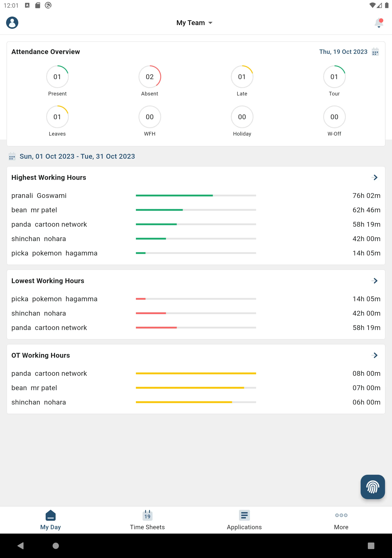The image size is (392, 558).
Task: Change the Sun, 01 Oct - Tue, 31 Oct range
Action: point(77,156)
